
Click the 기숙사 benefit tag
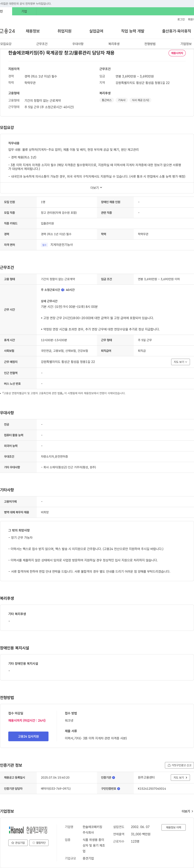[x=121, y=100]
